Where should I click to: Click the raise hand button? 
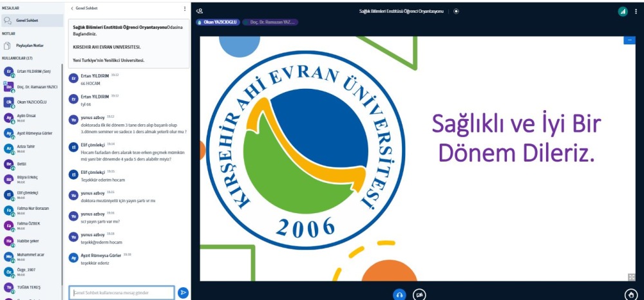pos(631,295)
